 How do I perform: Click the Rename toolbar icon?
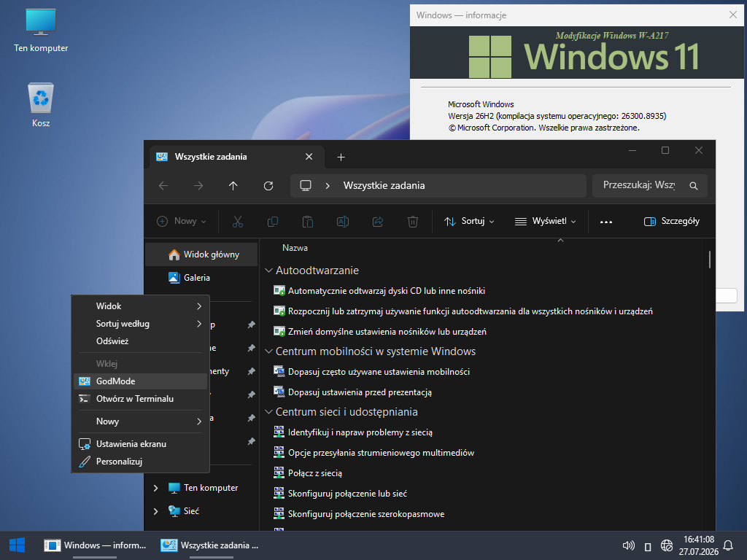343,222
